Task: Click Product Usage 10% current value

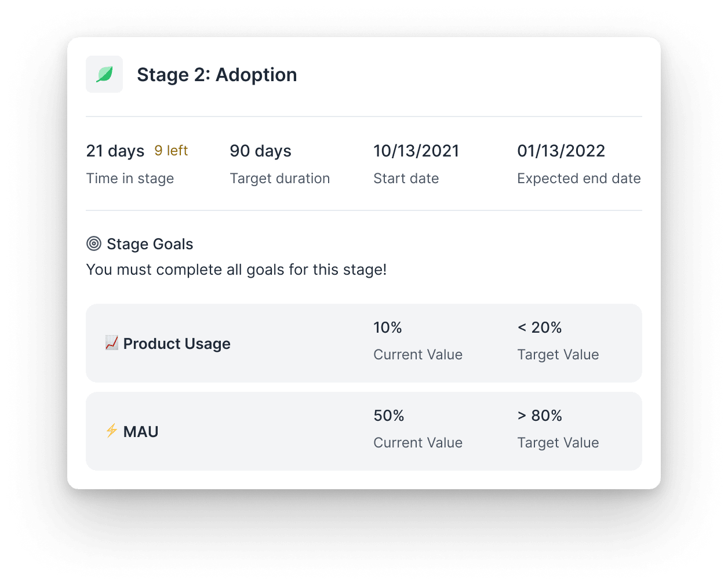Action: [x=388, y=327]
